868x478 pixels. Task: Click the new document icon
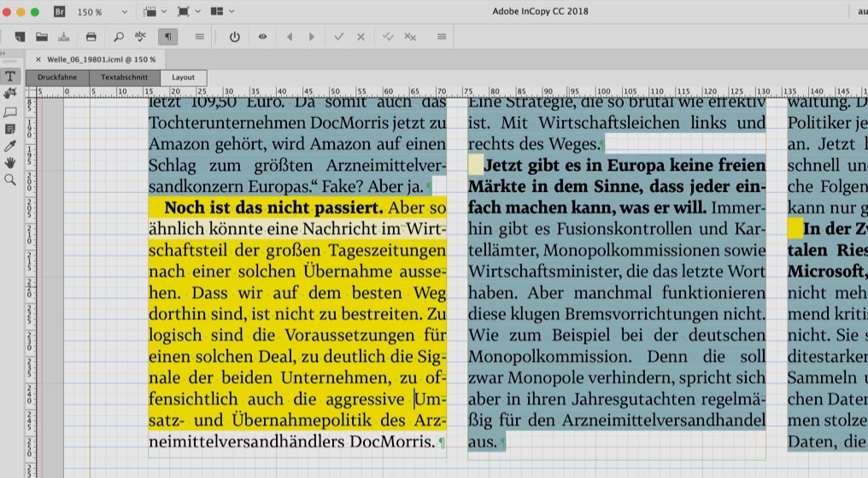pos(20,37)
